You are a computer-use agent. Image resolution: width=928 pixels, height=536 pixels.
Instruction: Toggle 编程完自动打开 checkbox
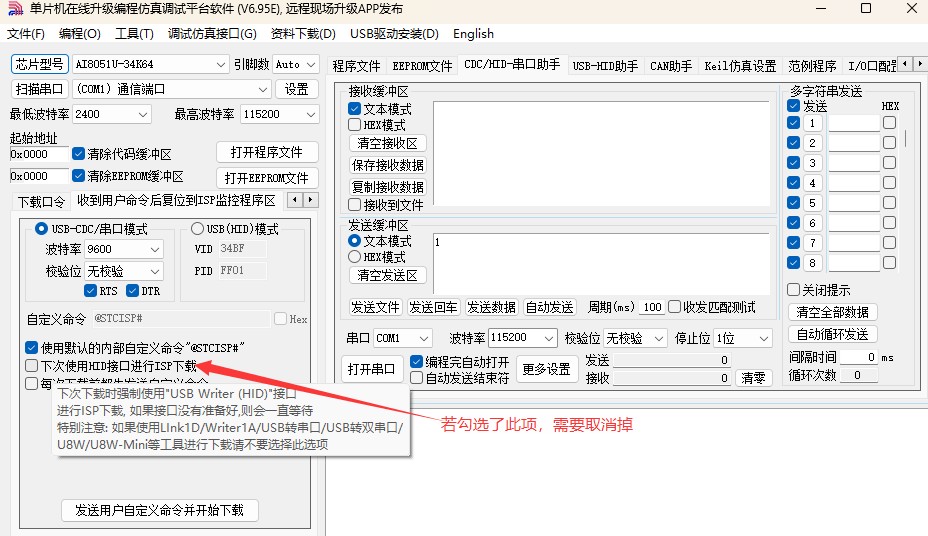coord(417,361)
